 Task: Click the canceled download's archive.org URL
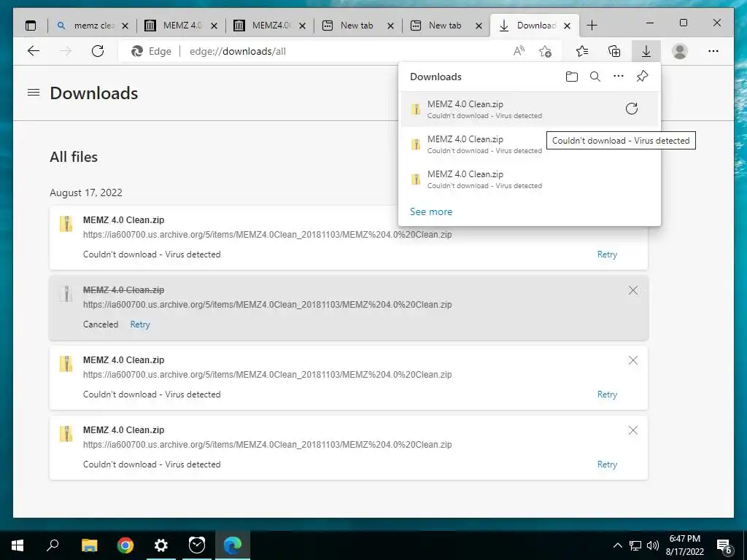click(x=267, y=304)
